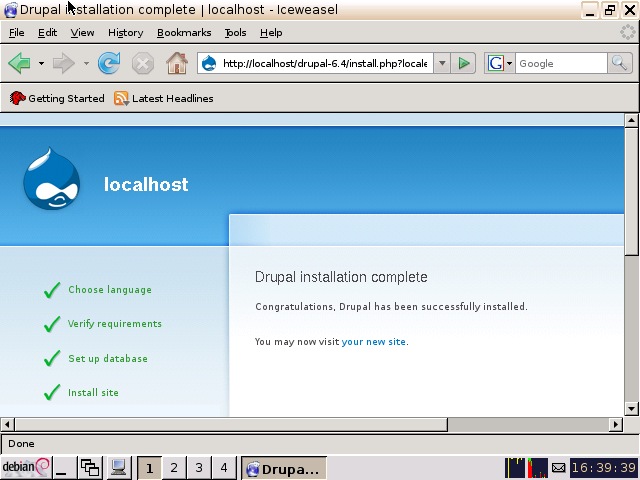Reload the page with the Refresh icon
The height and width of the screenshot is (480, 640).
(x=109, y=63)
